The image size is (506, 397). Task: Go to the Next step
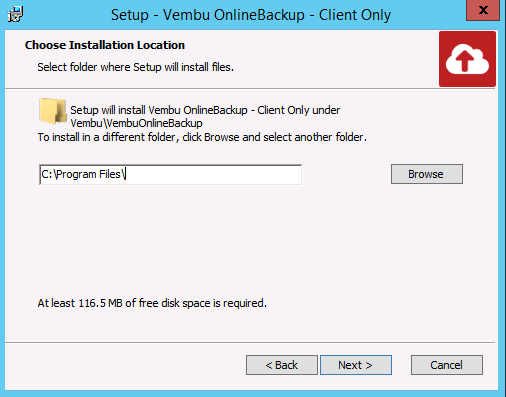[356, 365]
